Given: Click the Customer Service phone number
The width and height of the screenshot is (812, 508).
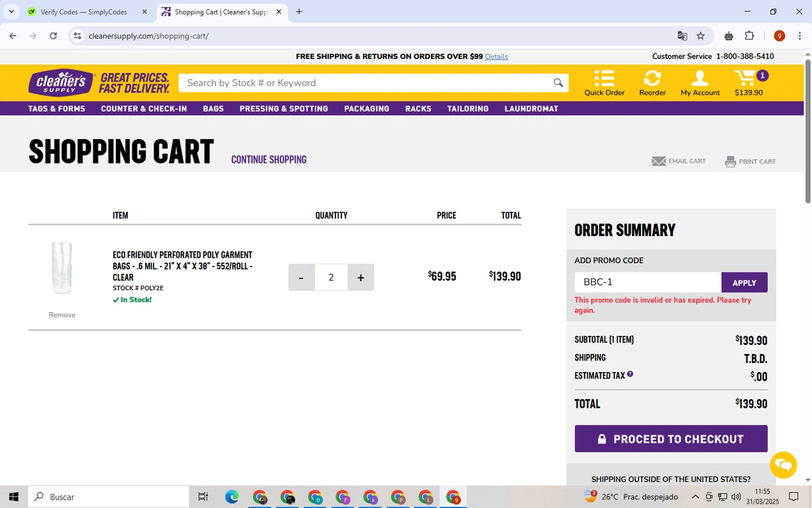Looking at the screenshot, I should click(x=745, y=56).
